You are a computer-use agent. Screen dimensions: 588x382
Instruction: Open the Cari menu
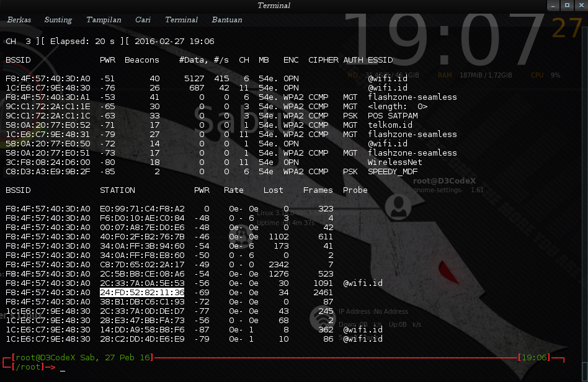click(x=143, y=19)
